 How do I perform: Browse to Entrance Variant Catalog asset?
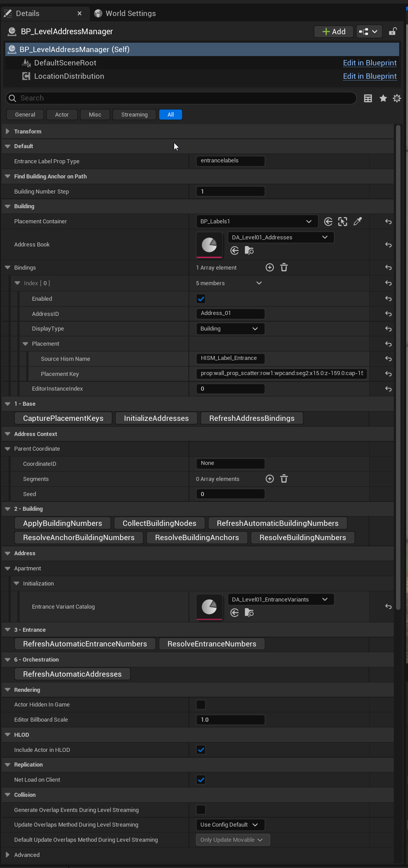coord(249,613)
